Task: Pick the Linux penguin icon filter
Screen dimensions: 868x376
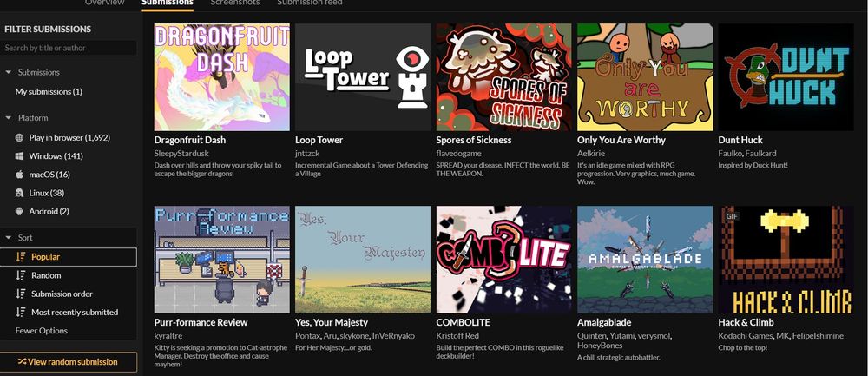Action: 19,193
